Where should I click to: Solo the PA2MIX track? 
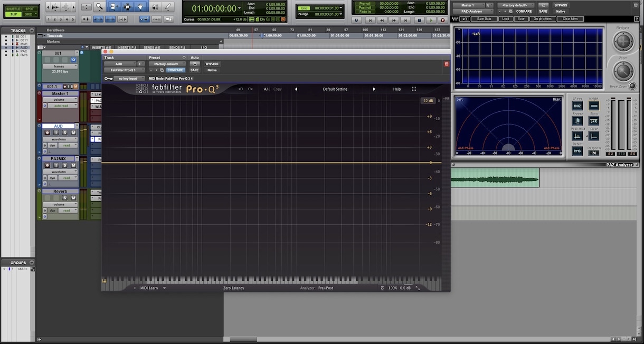coord(65,165)
